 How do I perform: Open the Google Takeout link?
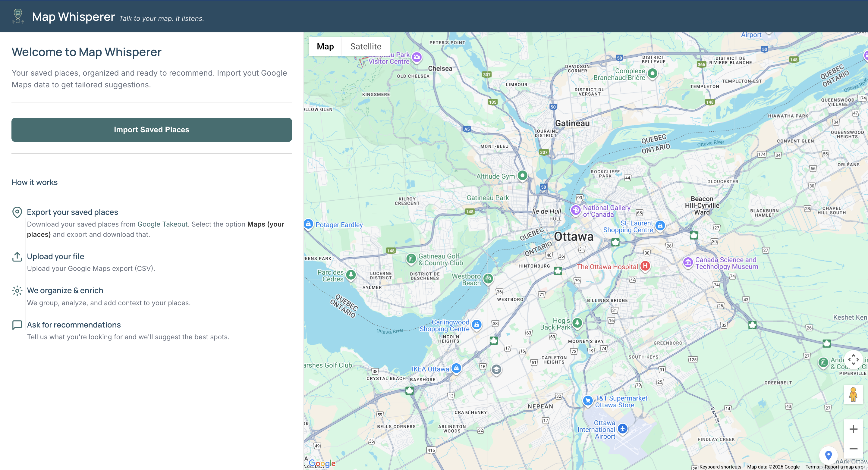coord(162,224)
